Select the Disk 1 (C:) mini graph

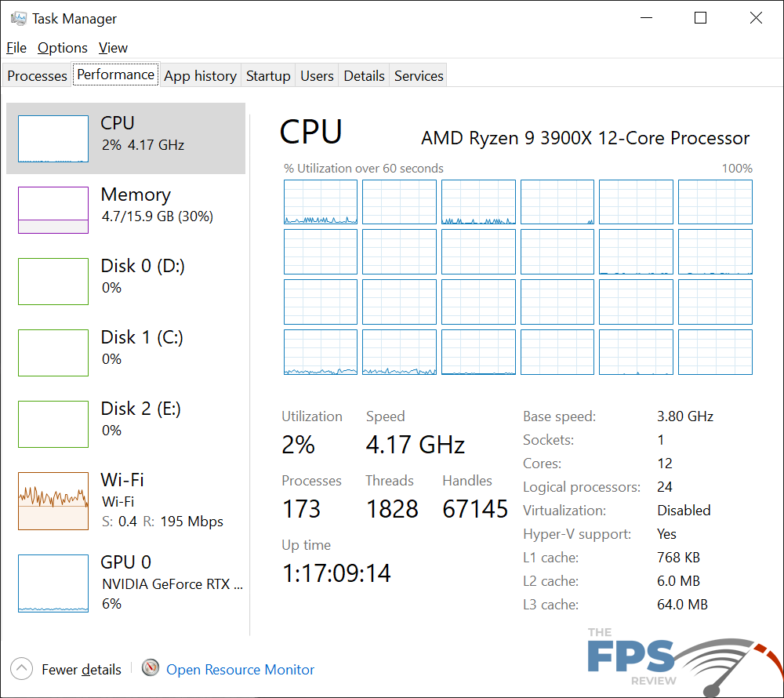pos(53,353)
